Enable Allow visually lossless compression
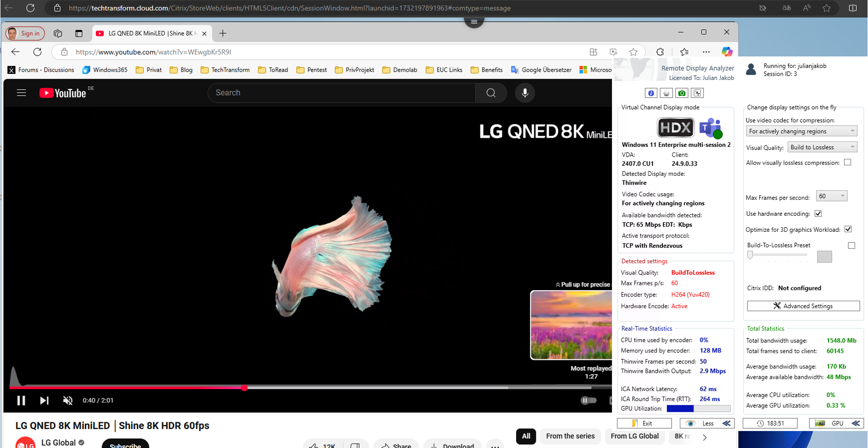Image resolution: width=868 pixels, height=448 pixels. [x=847, y=162]
